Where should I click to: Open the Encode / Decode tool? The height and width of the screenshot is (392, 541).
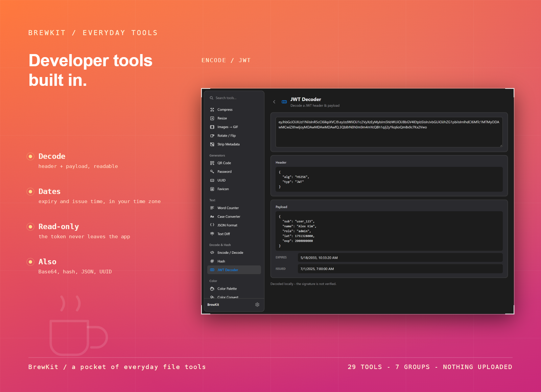pyautogui.click(x=234, y=252)
